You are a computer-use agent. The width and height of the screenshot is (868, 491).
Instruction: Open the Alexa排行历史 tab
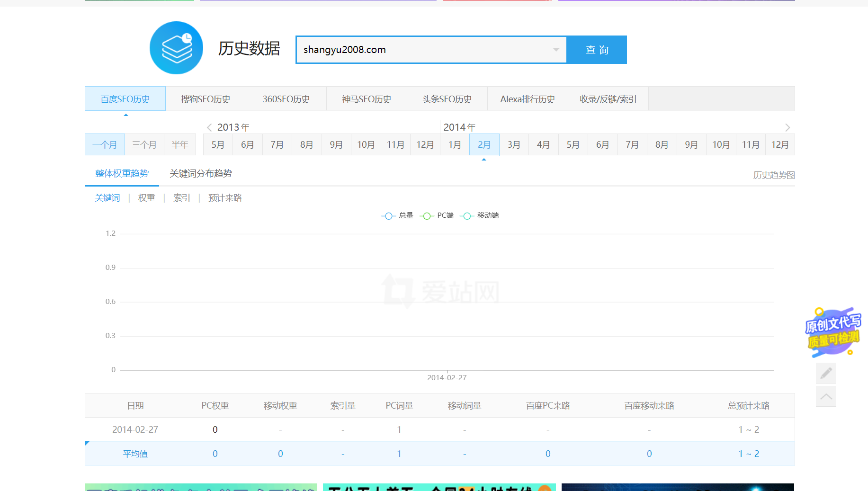click(x=527, y=99)
